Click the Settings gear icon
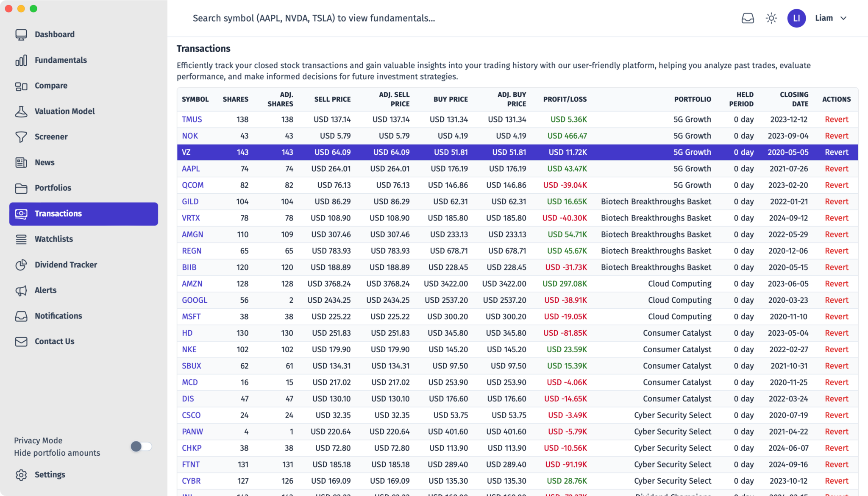Viewport: 868px width, 496px height. [21, 475]
